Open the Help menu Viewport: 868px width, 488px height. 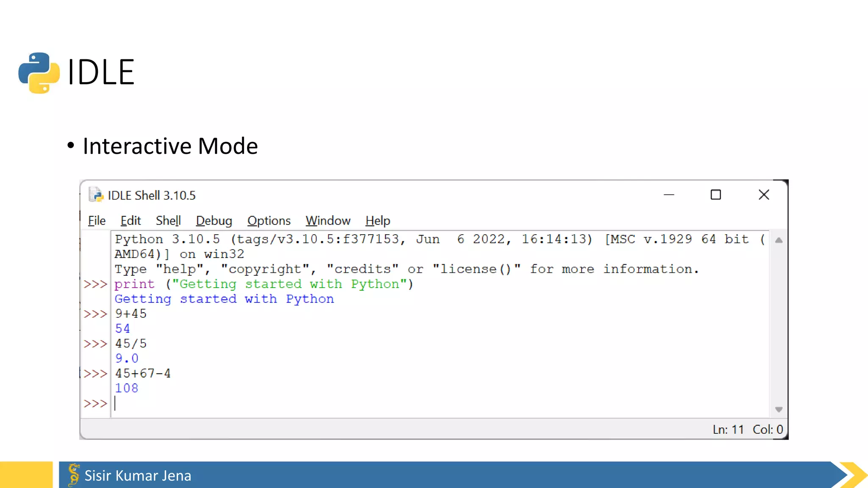378,221
